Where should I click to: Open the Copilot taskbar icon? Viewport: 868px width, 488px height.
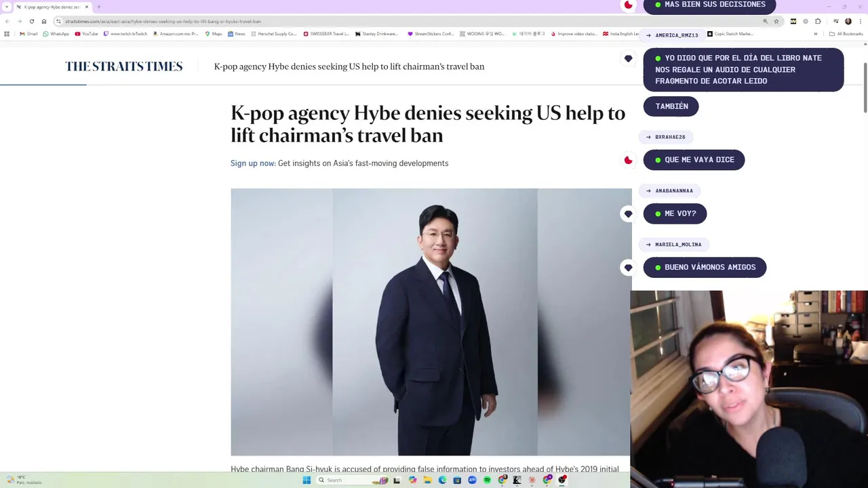(412, 480)
